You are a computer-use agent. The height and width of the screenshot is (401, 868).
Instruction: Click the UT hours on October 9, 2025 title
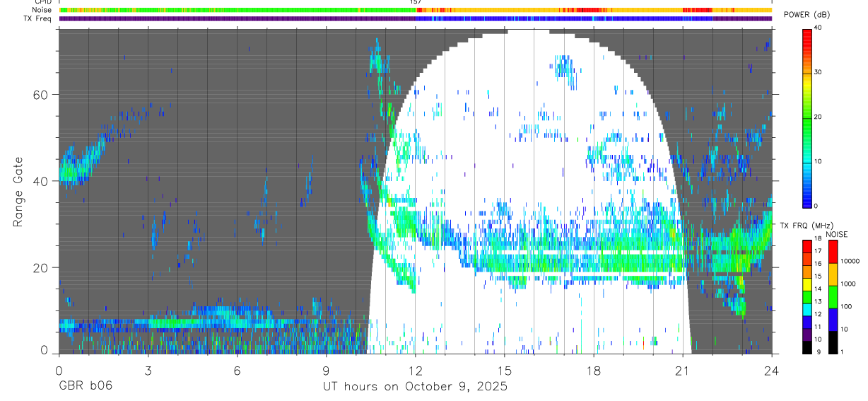point(416,387)
